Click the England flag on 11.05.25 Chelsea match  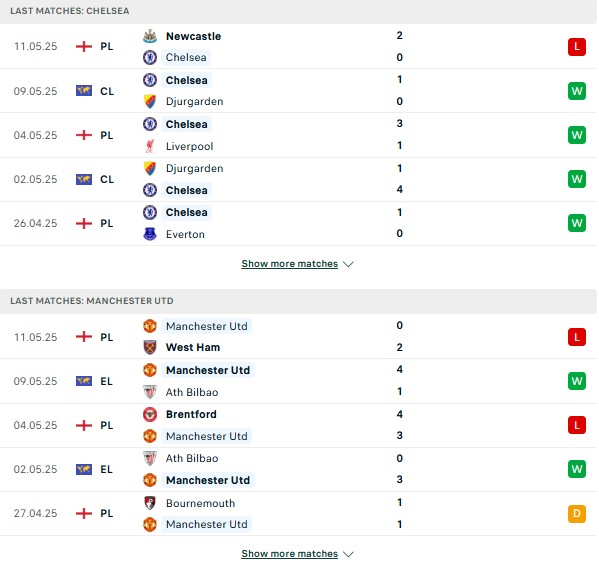84,47
